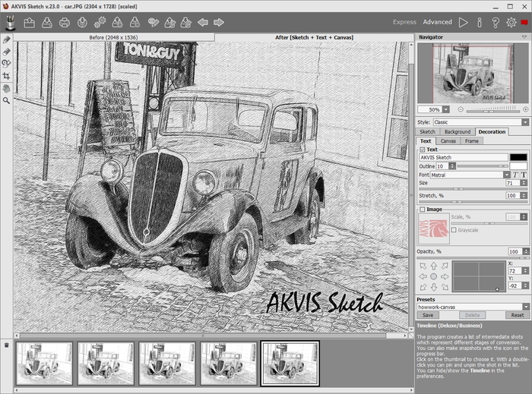Click the red notification flag icon
Image resolution: width=532 pixels, height=394 pixels.
524,22
